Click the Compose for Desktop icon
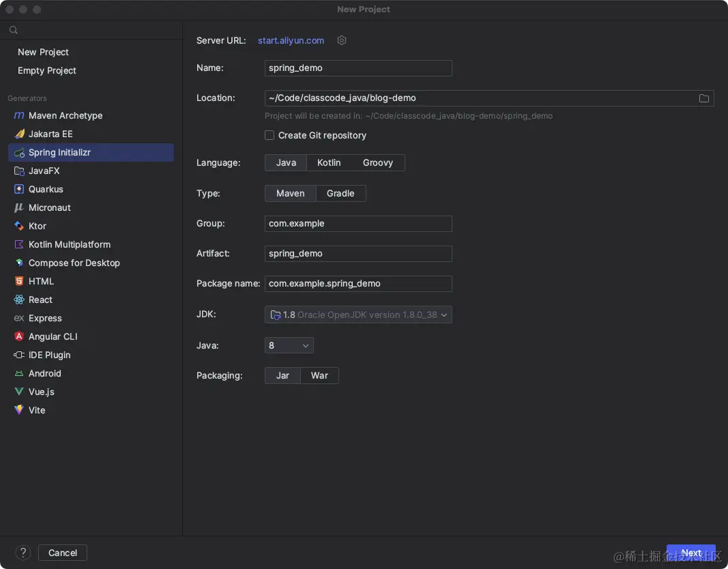This screenshot has height=569, width=728. point(19,263)
